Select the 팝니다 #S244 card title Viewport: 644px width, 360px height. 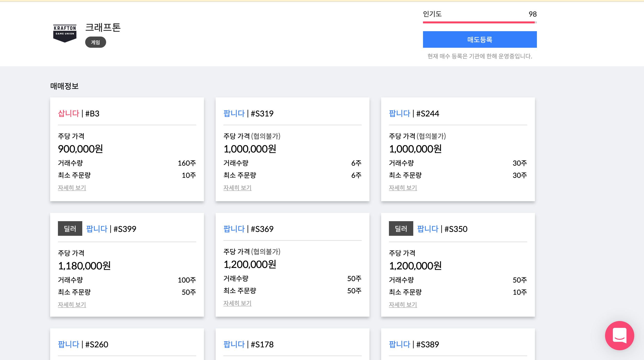pos(414,114)
